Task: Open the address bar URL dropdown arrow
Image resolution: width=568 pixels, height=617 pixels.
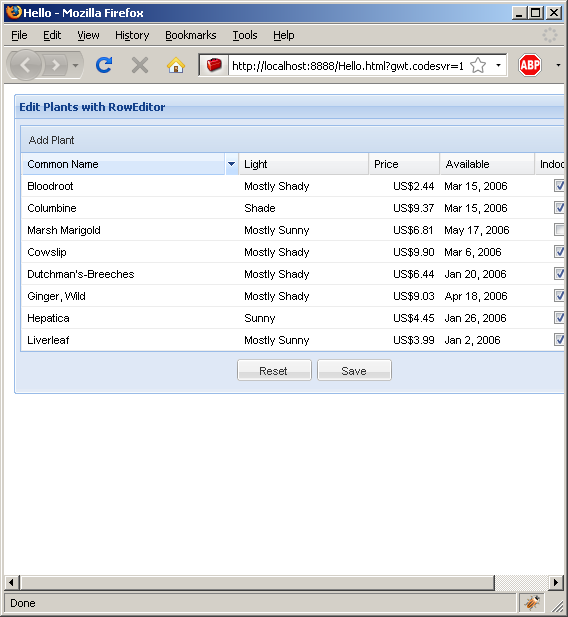Action: pyautogui.click(x=498, y=65)
